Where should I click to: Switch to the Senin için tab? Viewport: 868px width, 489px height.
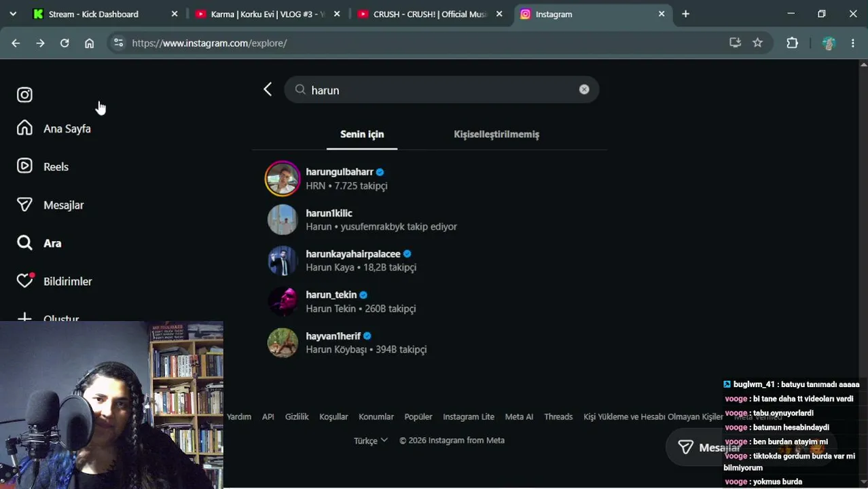pos(362,134)
